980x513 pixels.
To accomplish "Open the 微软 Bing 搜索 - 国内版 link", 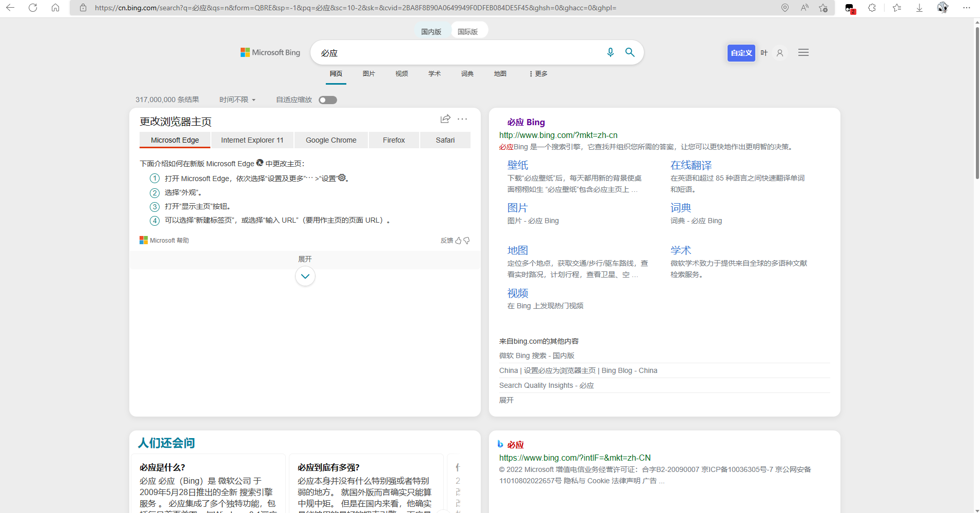I will (537, 356).
